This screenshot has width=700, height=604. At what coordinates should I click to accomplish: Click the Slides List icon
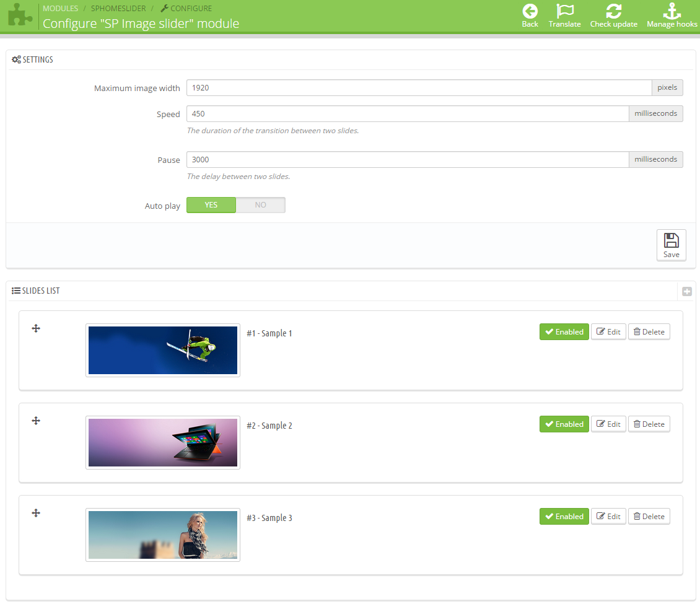(x=16, y=291)
